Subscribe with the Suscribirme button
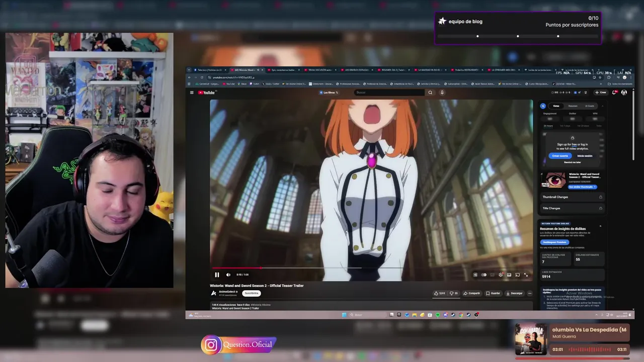The height and width of the screenshot is (362, 644). [251, 293]
